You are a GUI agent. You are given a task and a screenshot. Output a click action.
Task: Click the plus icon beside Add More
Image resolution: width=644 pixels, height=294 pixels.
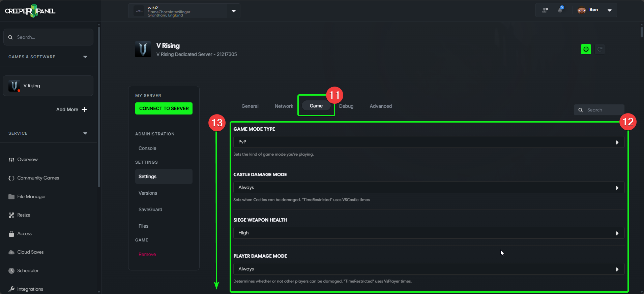pos(84,109)
